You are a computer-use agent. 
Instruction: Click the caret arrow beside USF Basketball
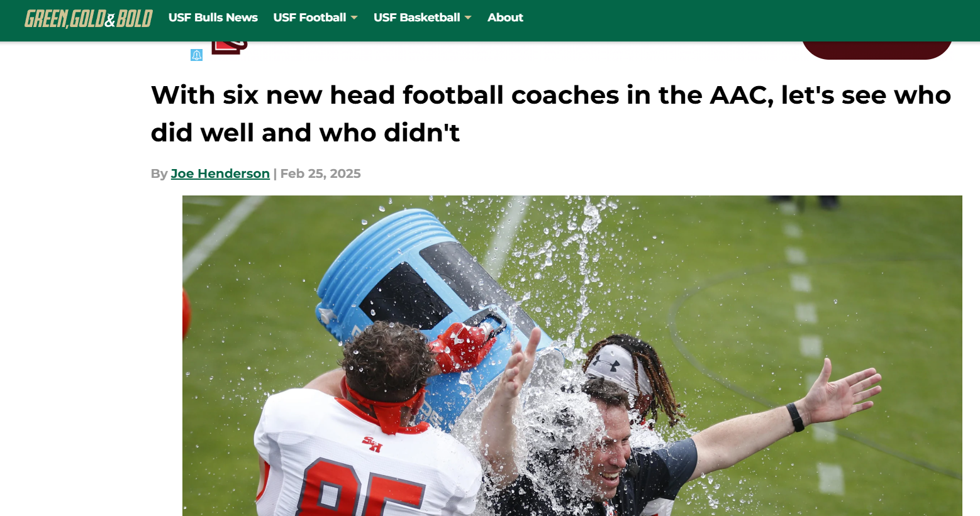[x=468, y=18]
